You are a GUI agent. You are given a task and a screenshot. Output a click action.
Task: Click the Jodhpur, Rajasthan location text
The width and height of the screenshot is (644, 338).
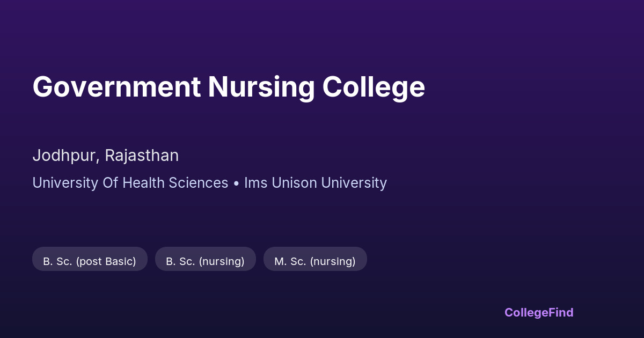pos(106,156)
